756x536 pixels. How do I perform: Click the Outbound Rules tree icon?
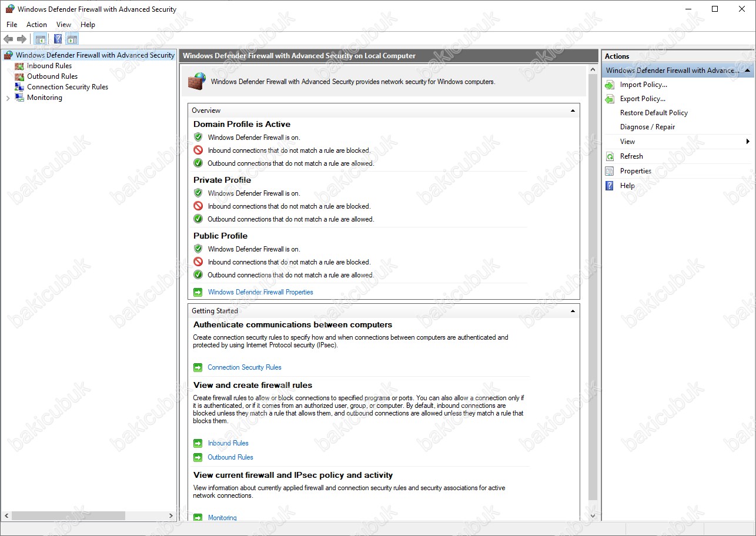pyautogui.click(x=19, y=76)
